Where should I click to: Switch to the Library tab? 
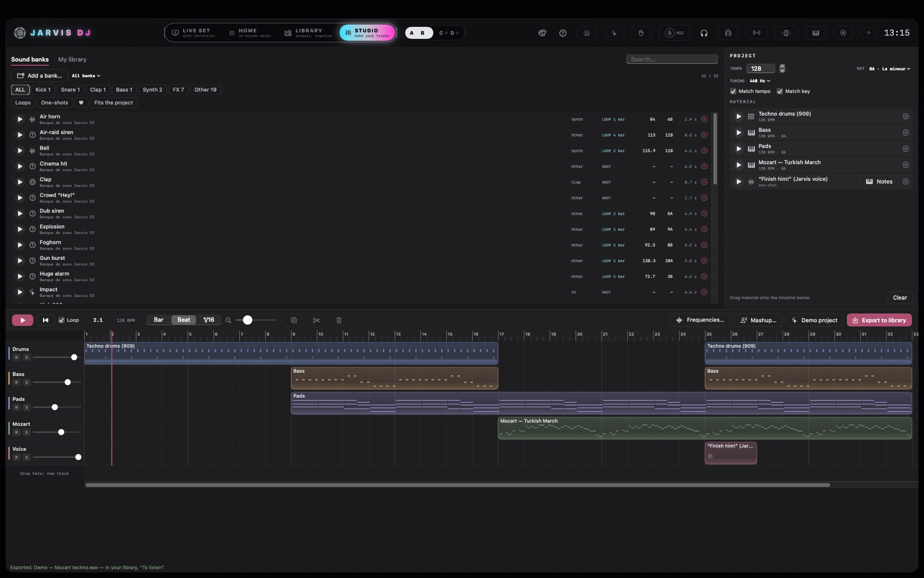[308, 33]
